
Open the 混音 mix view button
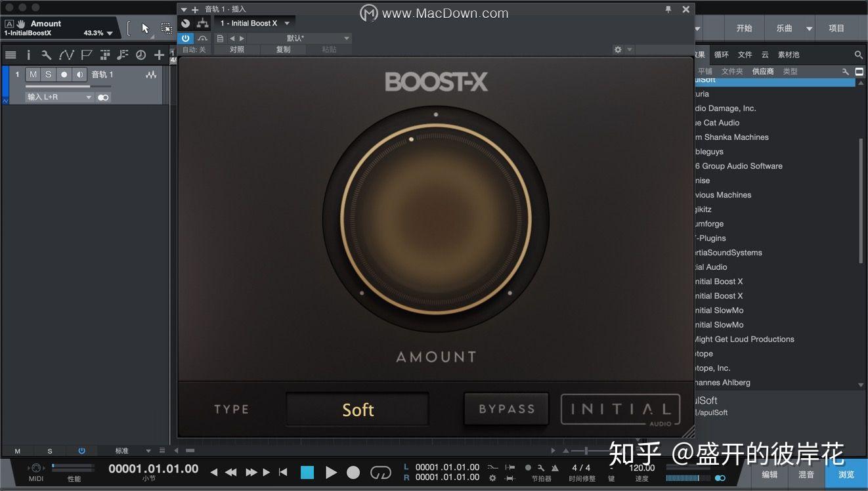click(x=806, y=475)
